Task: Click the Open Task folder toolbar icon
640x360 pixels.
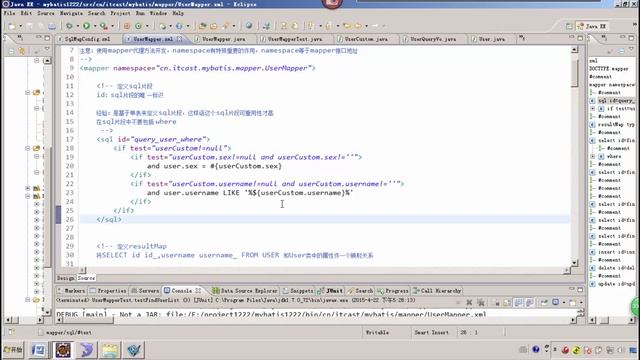Action: [x=213, y=26]
